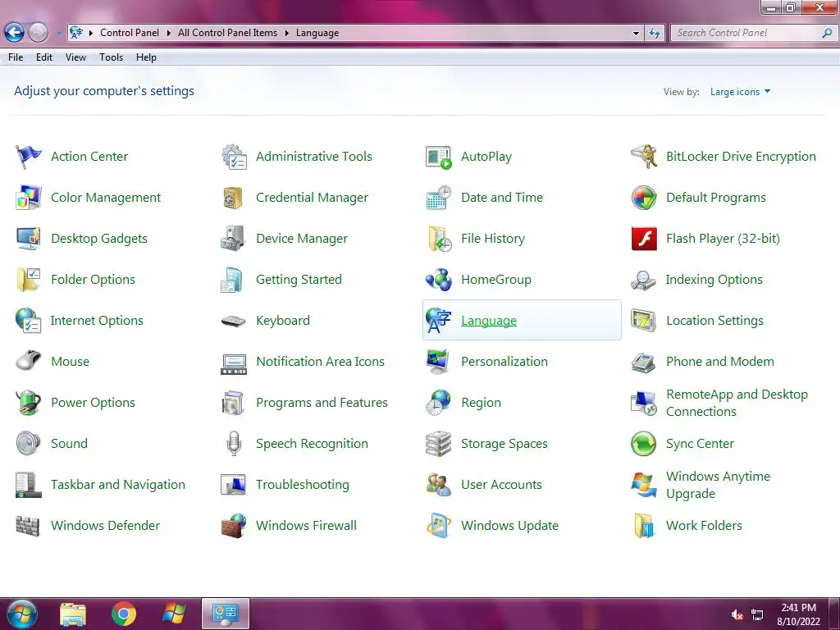Open the Keyboard icon

[234, 321]
